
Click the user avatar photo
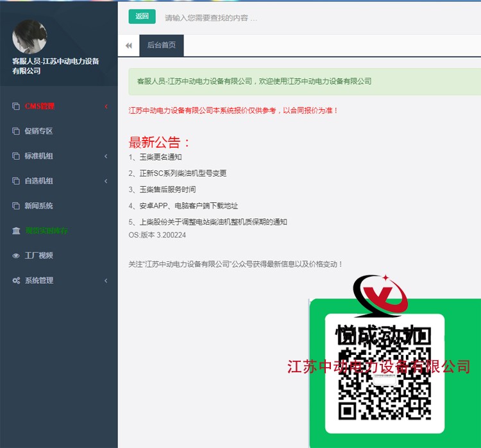(30, 37)
